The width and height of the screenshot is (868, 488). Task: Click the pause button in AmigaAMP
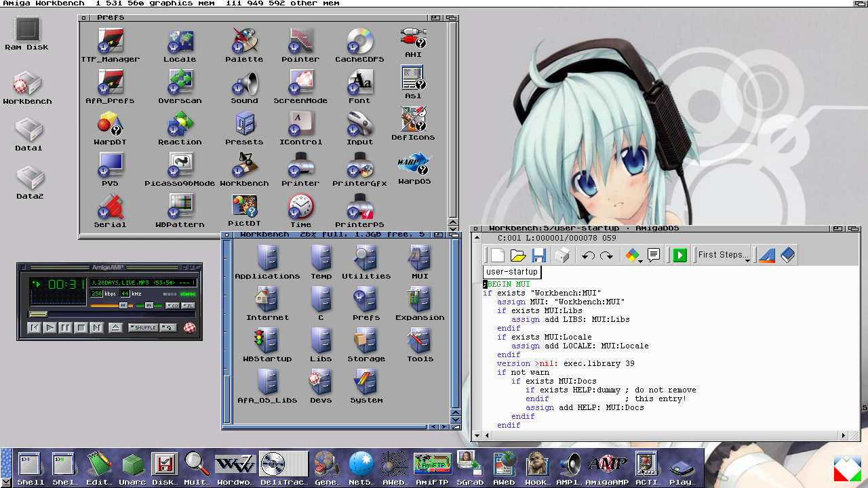tap(65, 327)
